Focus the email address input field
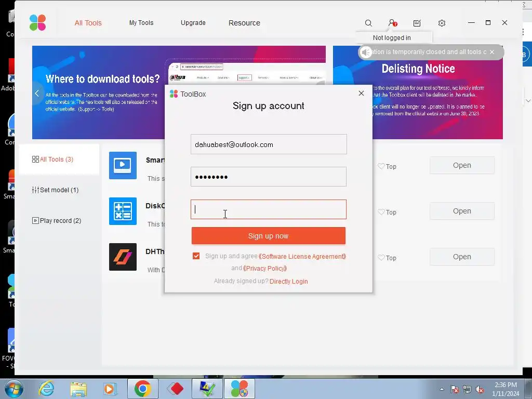 pyautogui.click(x=269, y=144)
